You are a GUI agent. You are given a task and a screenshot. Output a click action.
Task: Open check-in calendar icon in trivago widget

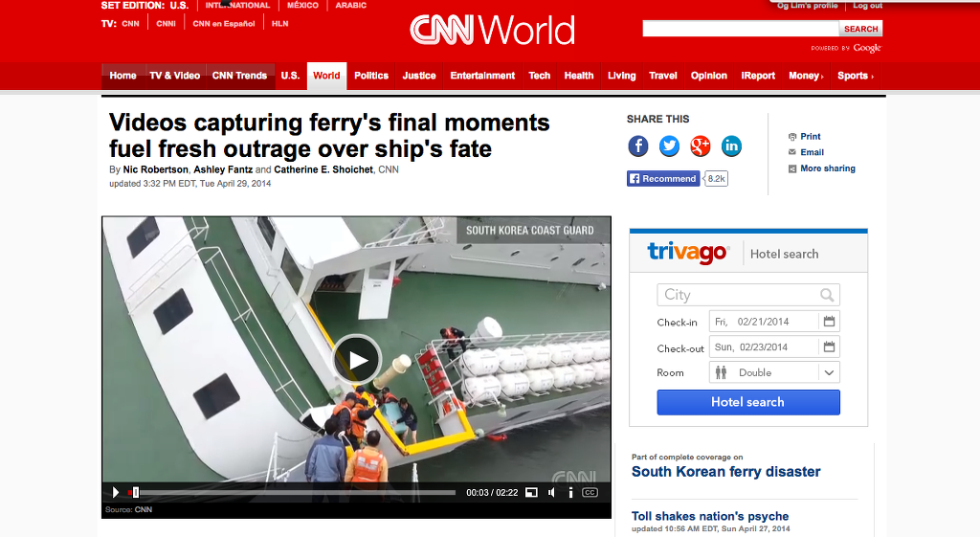coord(829,322)
